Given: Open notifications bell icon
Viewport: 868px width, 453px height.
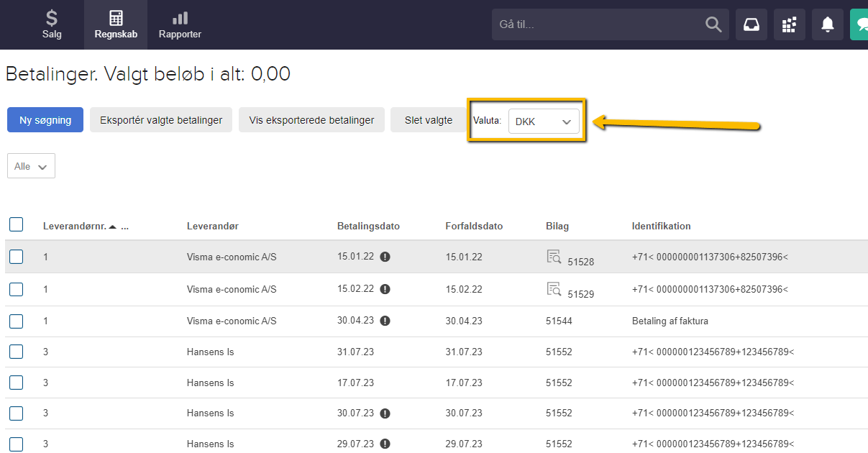Looking at the screenshot, I should pyautogui.click(x=828, y=24).
